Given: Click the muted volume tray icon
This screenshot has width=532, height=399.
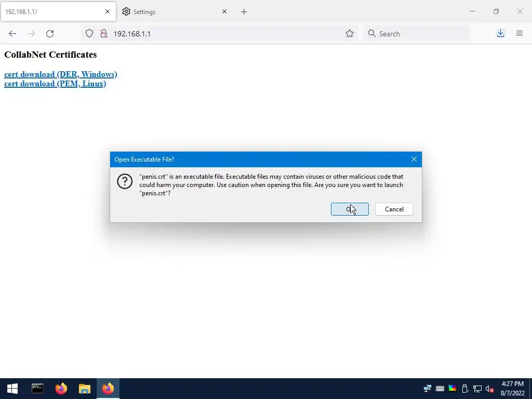Looking at the screenshot, I should (489, 389).
